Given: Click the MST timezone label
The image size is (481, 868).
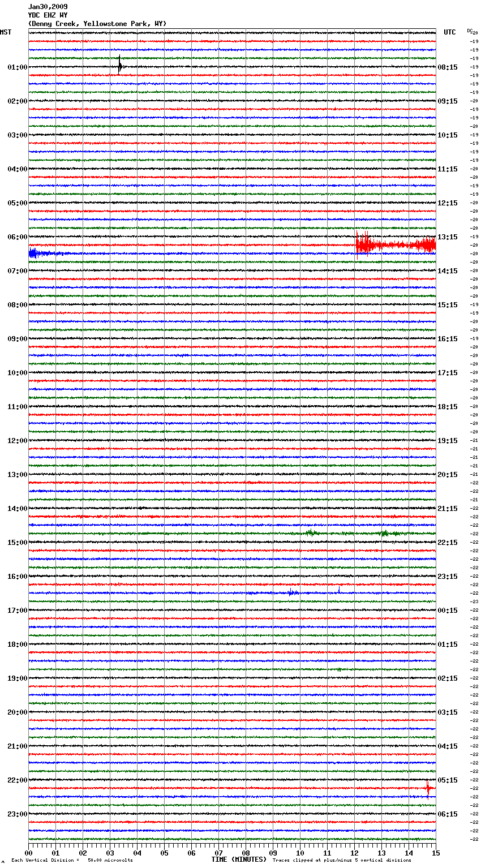Looking at the screenshot, I should pyautogui.click(x=6, y=32).
